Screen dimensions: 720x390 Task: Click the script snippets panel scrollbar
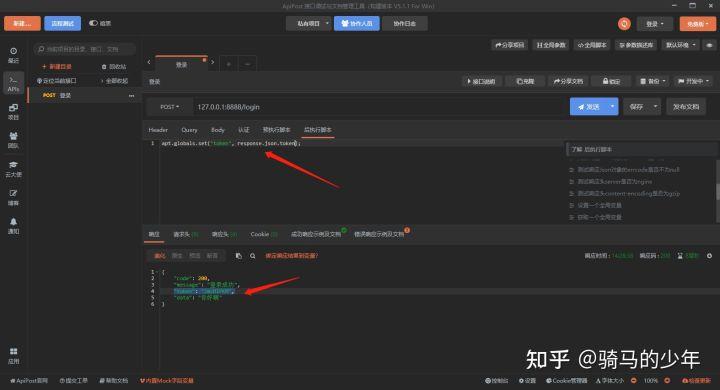pos(717,191)
